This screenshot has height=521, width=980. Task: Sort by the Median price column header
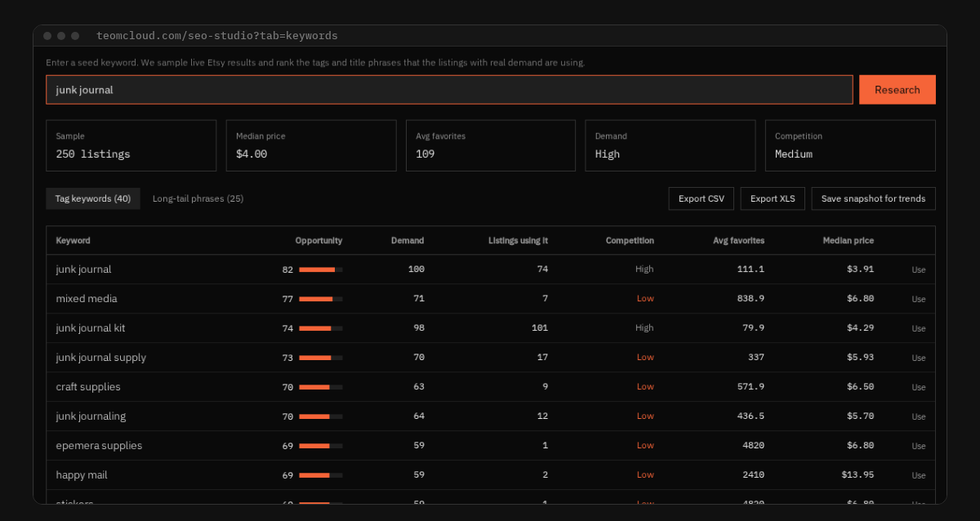point(849,241)
